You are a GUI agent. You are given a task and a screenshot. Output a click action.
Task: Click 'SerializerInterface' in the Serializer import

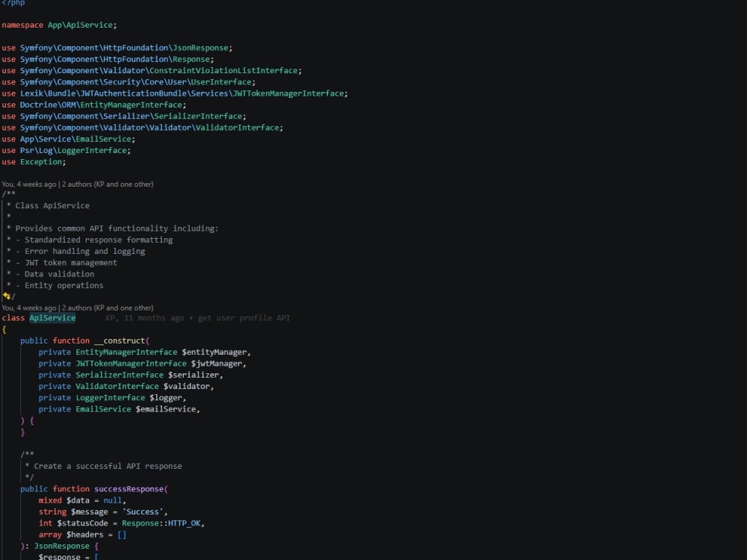(198, 116)
